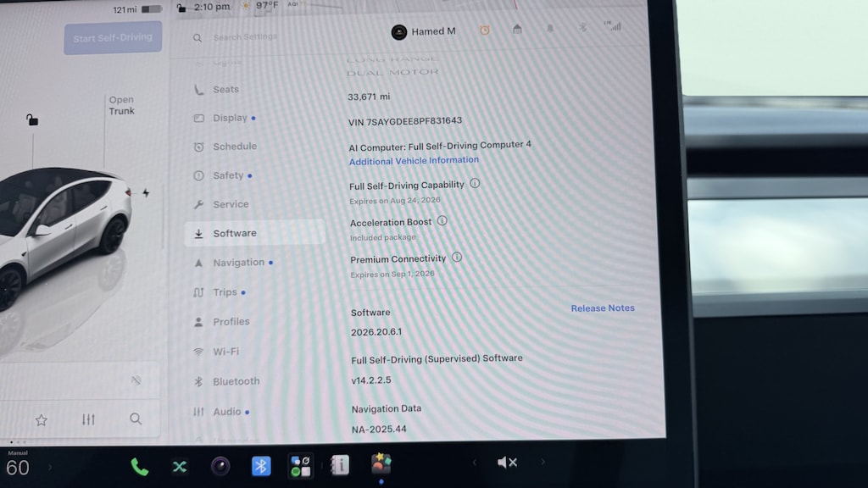Open the dashcam camera app

(220, 467)
